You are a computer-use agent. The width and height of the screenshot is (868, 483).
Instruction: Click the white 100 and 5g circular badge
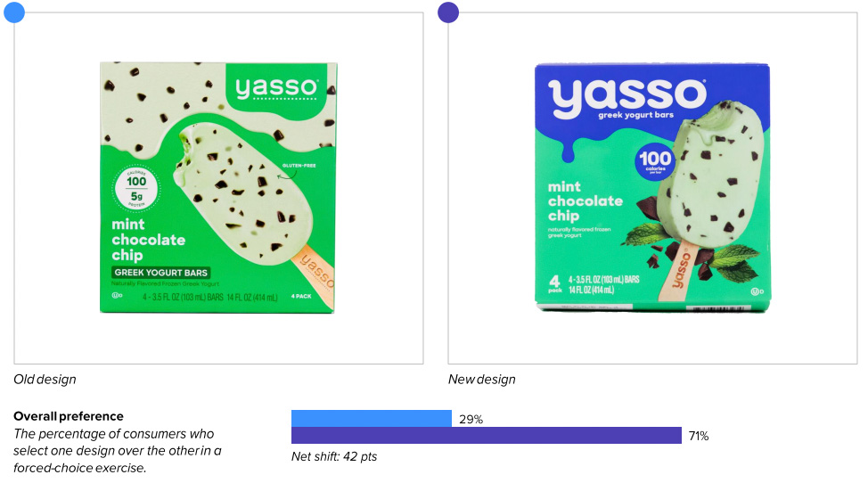click(x=136, y=189)
